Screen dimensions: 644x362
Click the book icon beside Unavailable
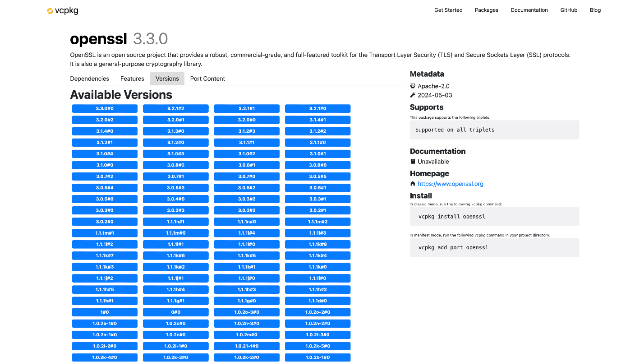click(x=413, y=162)
